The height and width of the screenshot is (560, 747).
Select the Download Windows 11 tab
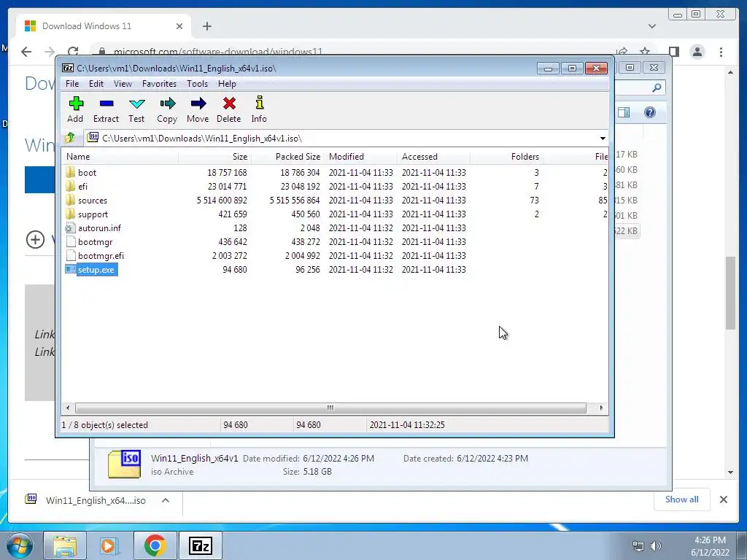(104, 26)
